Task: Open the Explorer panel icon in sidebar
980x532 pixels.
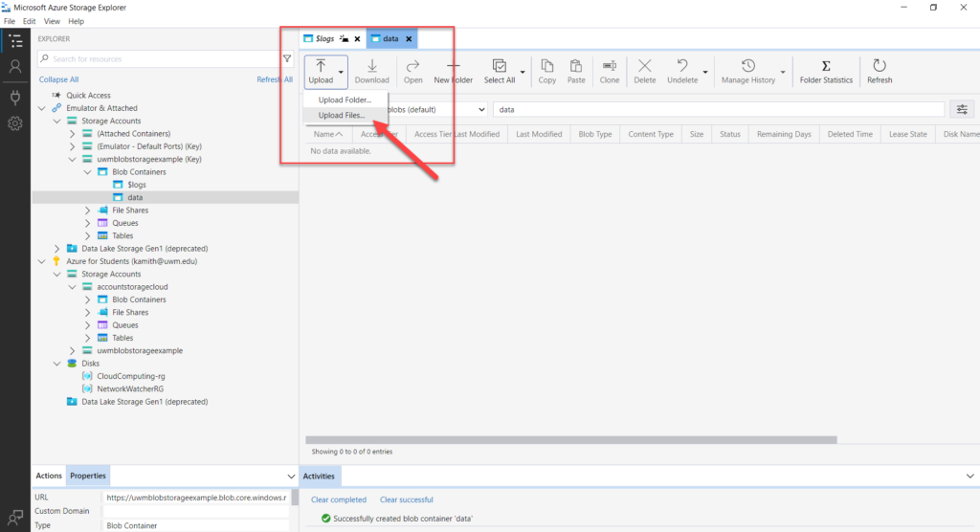Action: [x=15, y=41]
